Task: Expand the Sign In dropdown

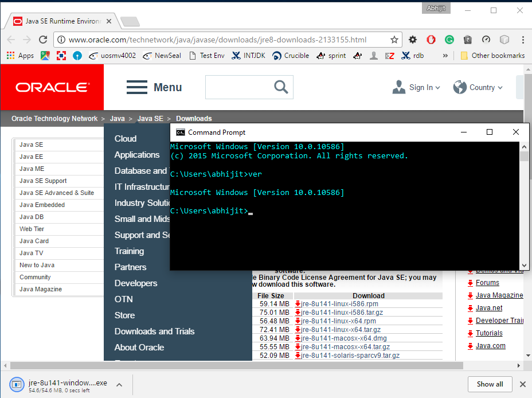Action: click(x=417, y=87)
